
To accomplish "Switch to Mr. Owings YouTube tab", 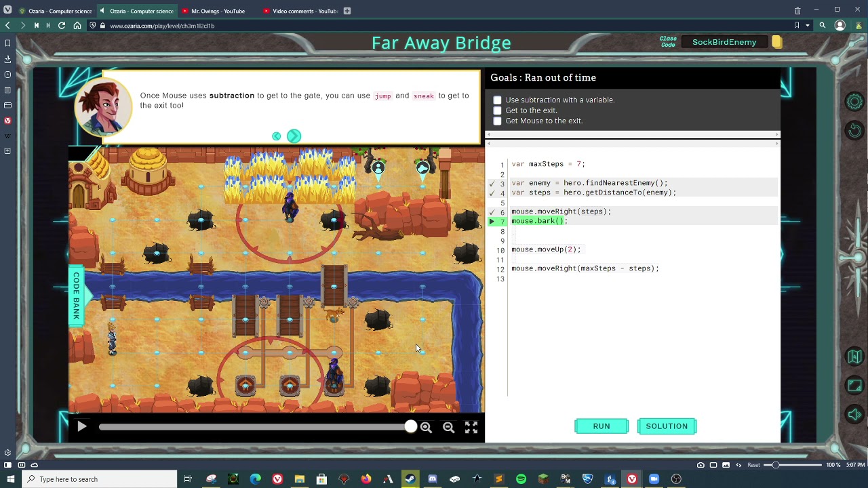I will tap(218, 11).
